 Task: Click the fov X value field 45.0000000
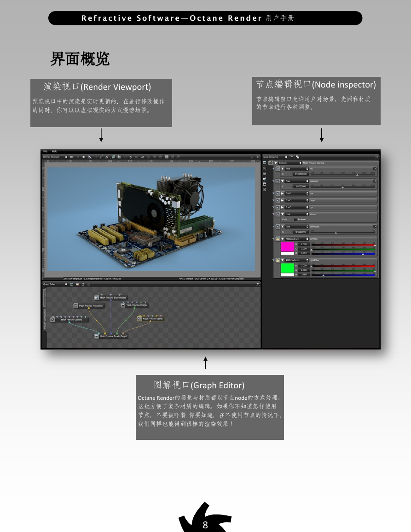[x=301, y=174]
